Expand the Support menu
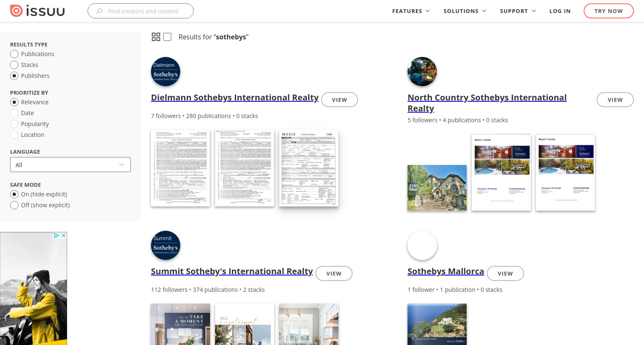 click(x=518, y=11)
